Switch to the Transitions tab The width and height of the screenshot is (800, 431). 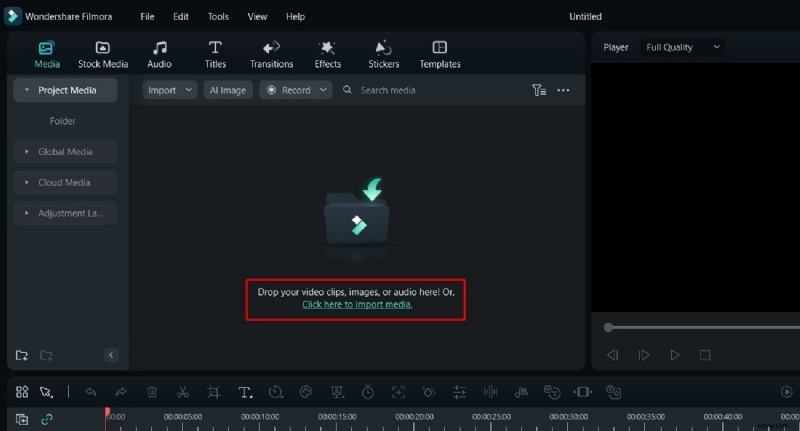271,54
